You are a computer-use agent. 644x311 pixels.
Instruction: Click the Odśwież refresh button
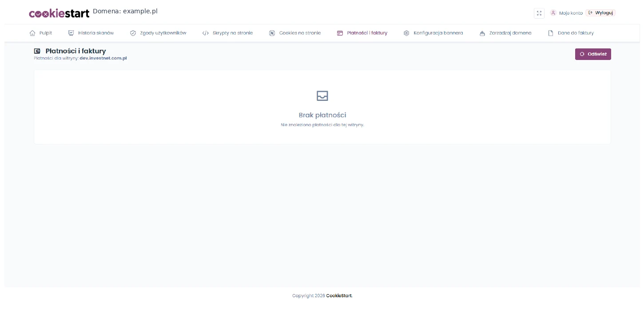pos(593,54)
